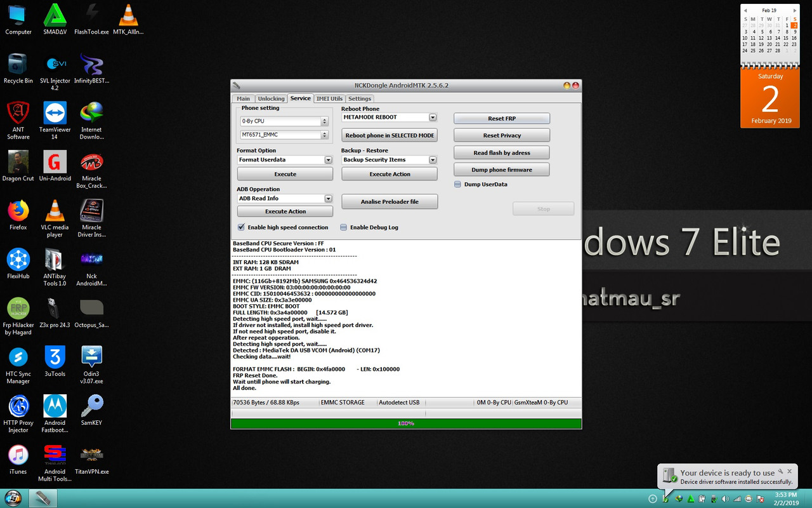This screenshot has width=812, height=508.
Task: Click the 'Autodetect USB' status bar entry
Action: point(399,403)
